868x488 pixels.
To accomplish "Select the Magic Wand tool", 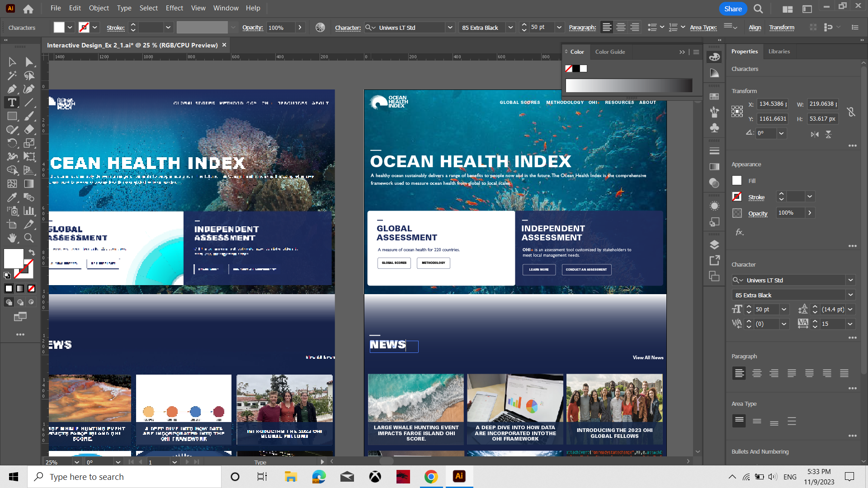I will tap(12, 75).
